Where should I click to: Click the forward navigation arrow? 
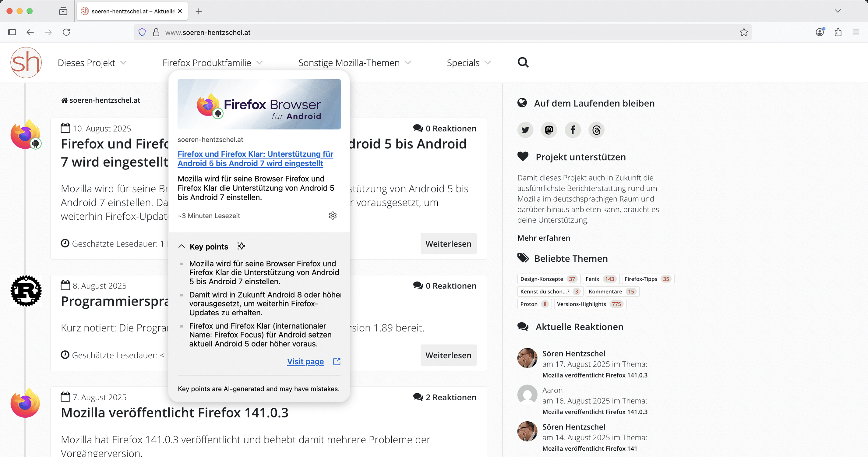point(48,32)
